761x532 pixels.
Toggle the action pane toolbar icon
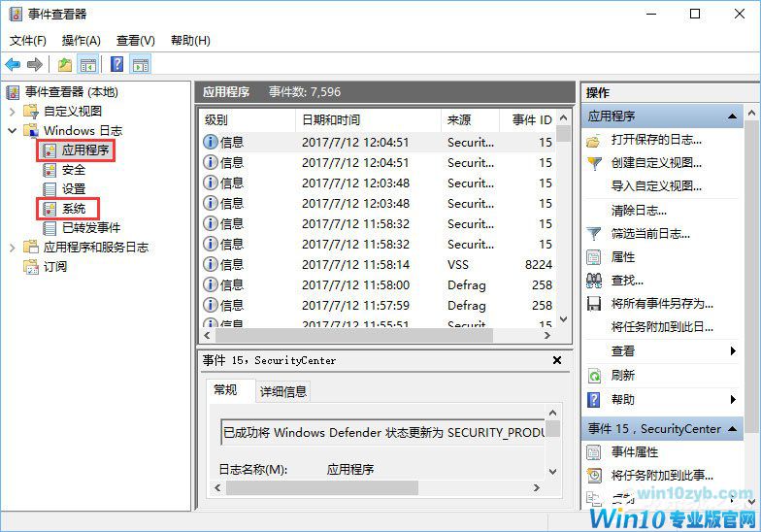click(x=141, y=64)
